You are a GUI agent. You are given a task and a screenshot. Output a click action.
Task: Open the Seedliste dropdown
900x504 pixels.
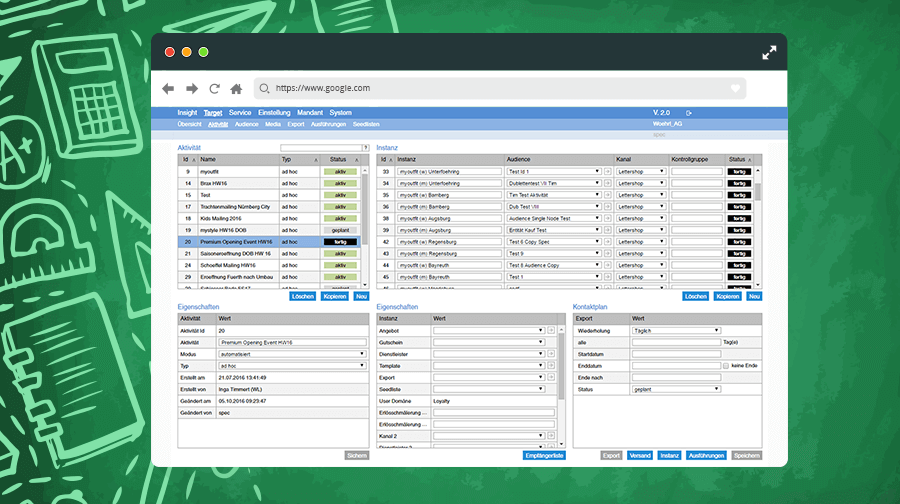pos(488,389)
